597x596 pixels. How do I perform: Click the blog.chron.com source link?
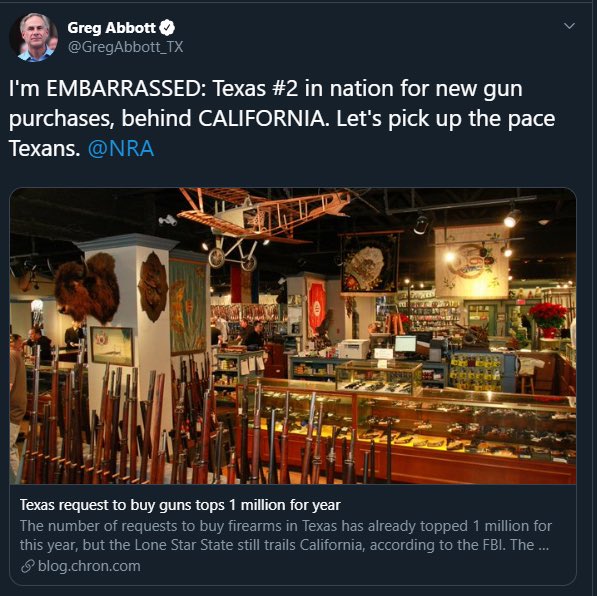click(89, 566)
